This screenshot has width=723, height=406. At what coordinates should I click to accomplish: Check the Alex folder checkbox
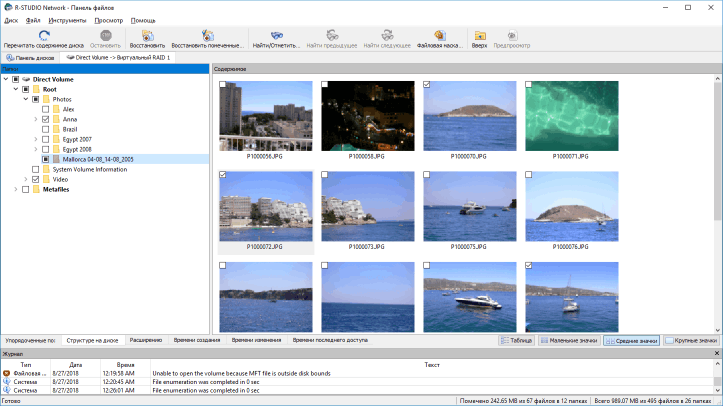45,109
